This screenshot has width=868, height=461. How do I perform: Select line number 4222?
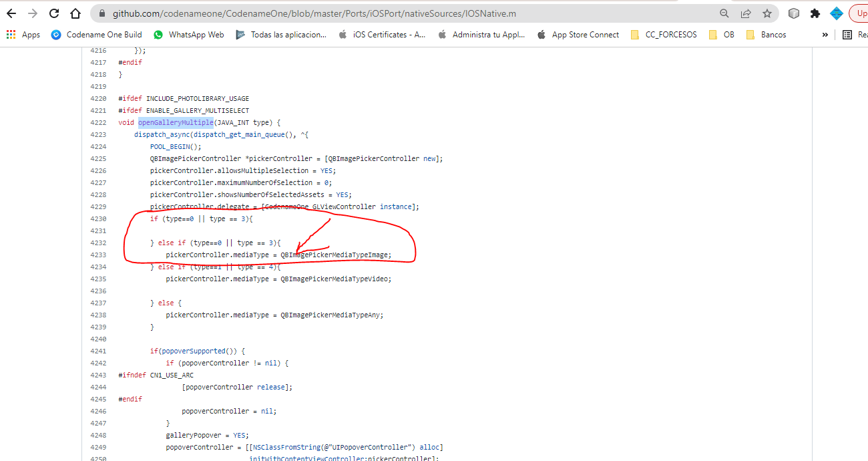pyautogui.click(x=98, y=122)
